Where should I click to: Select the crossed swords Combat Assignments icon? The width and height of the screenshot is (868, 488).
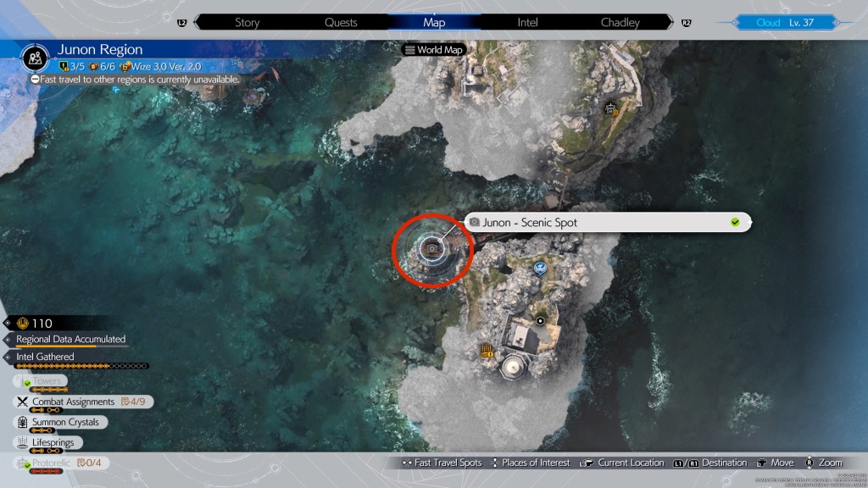pos(22,402)
